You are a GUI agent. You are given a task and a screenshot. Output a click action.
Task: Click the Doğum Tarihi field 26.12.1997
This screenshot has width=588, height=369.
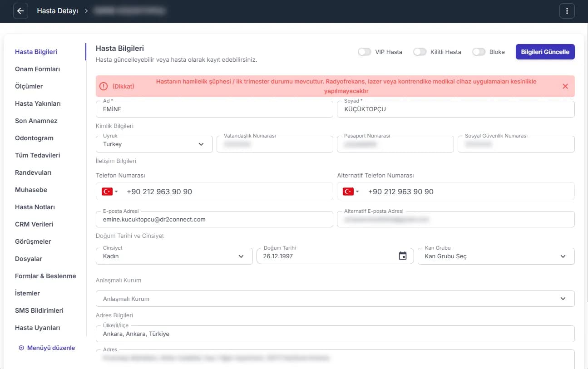[x=335, y=256]
